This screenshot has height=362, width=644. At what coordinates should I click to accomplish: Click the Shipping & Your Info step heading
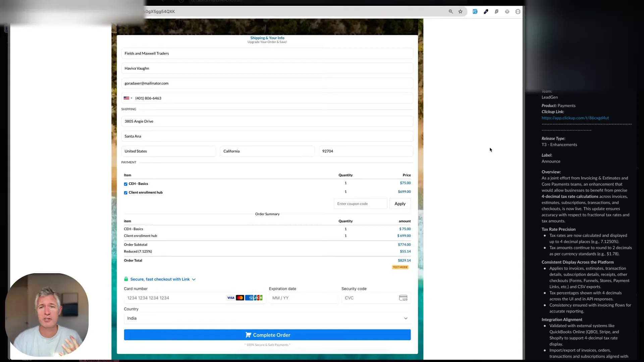click(267, 38)
